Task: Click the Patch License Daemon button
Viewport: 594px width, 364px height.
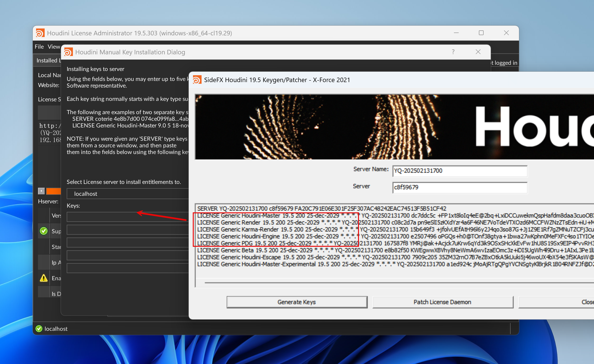Action: pyautogui.click(x=442, y=302)
